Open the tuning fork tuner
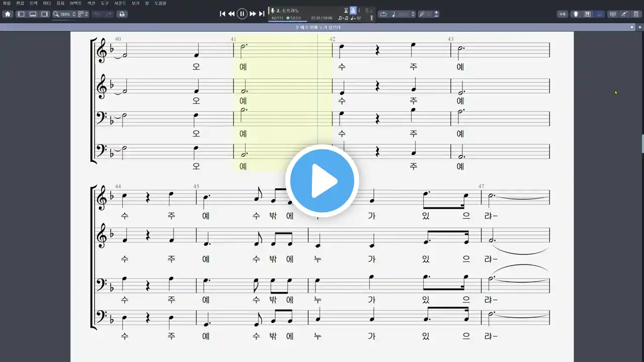This screenshot has width=644, height=362. [422, 14]
